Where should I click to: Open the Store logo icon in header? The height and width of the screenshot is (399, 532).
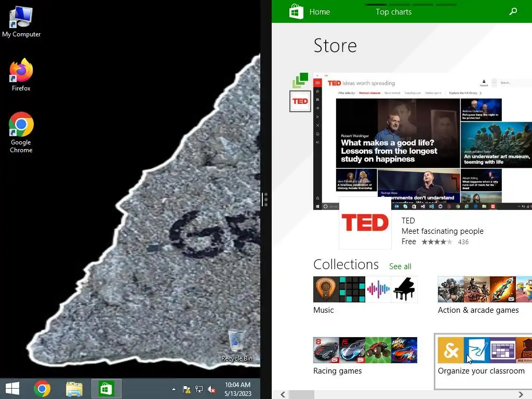click(296, 11)
